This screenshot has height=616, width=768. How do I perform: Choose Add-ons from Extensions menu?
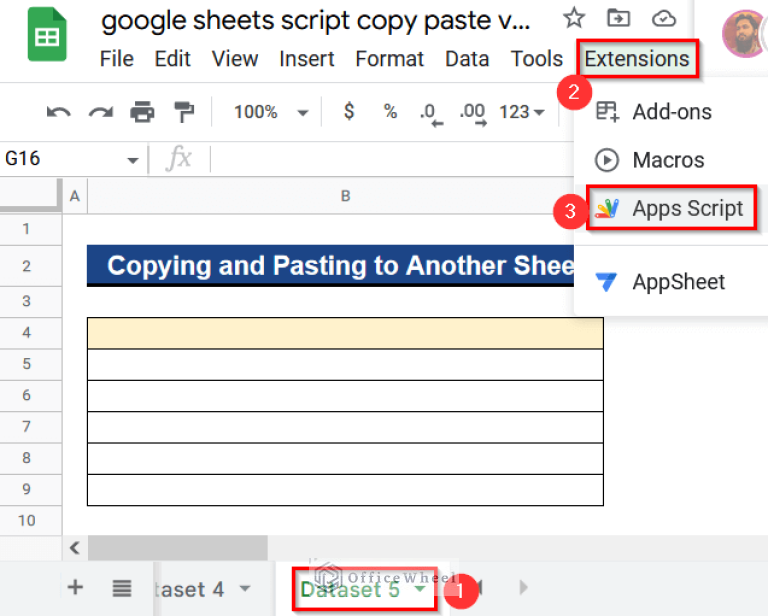671,112
